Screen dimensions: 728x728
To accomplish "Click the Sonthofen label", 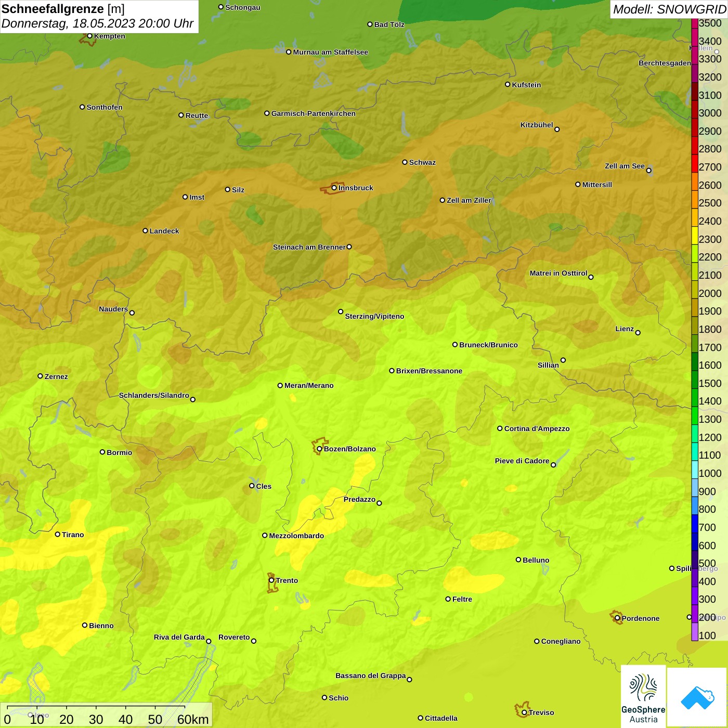I will coord(105,107).
